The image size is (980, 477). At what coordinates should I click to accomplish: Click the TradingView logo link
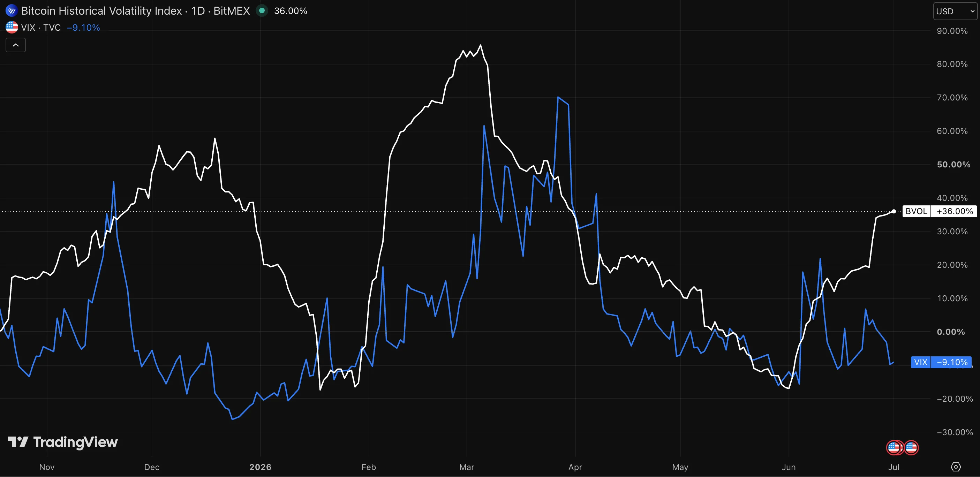(x=63, y=442)
